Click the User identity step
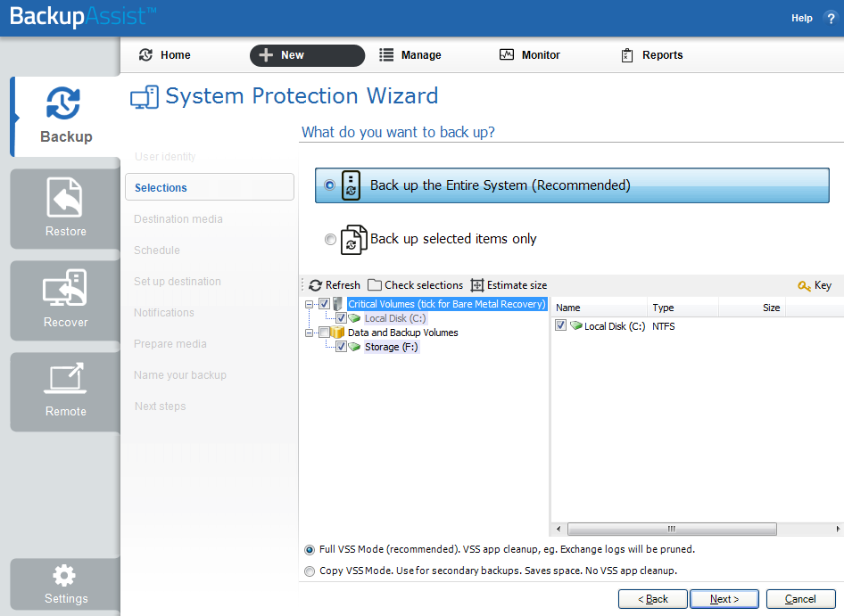Screen dimensions: 844x616 (165, 157)
